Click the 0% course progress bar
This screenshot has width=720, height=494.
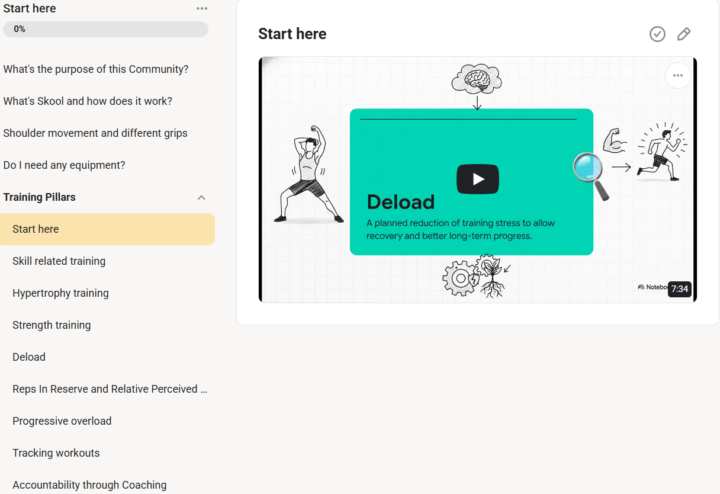[x=106, y=29]
